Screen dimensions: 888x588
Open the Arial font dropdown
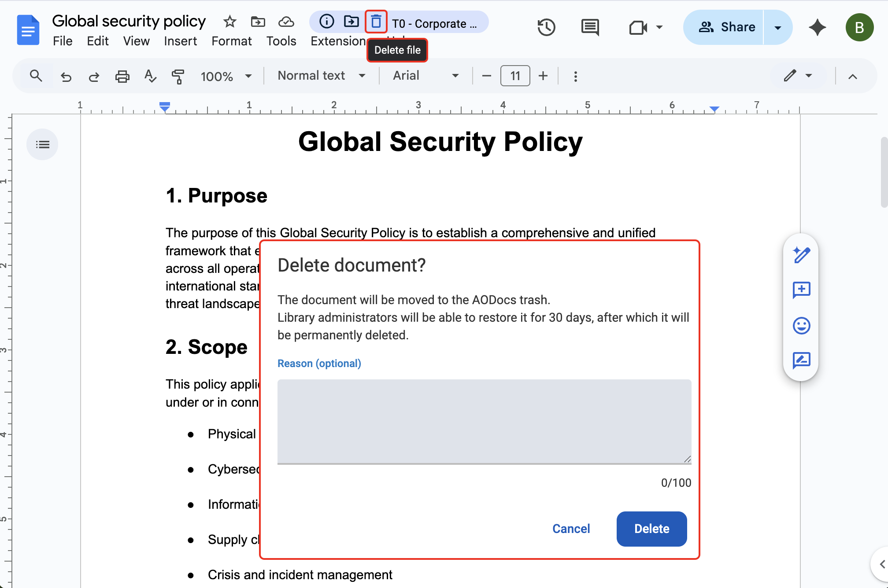pos(426,76)
